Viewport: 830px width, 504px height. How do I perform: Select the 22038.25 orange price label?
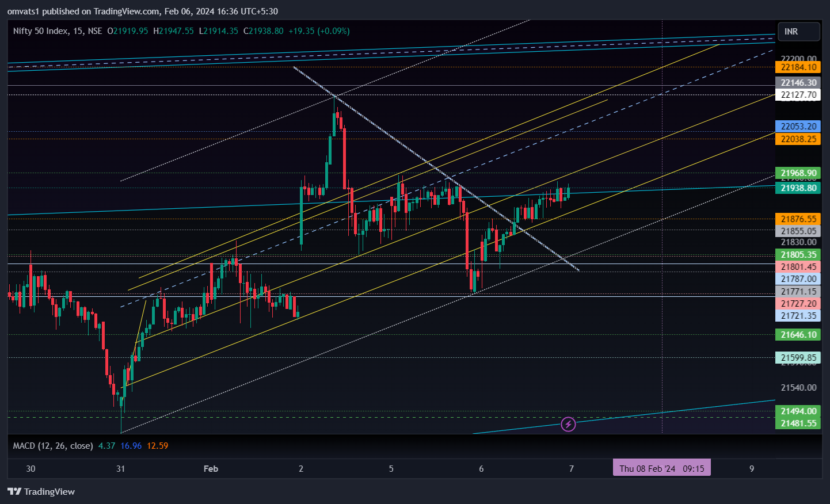pyautogui.click(x=798, y=139)
